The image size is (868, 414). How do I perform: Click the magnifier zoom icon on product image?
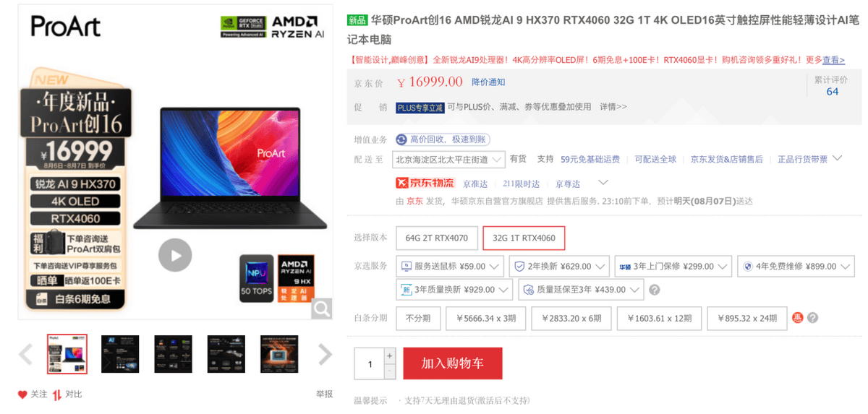[322, 309]
